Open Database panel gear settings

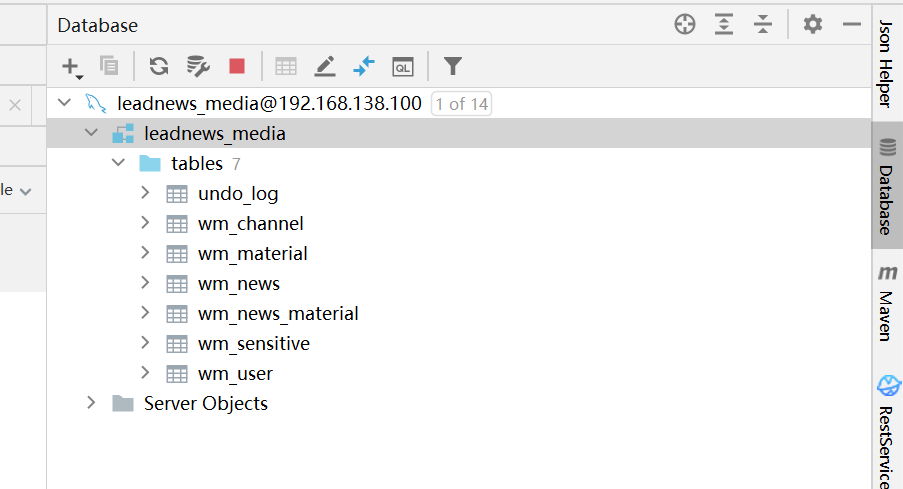pyautogui.click(x=813, y=25)
